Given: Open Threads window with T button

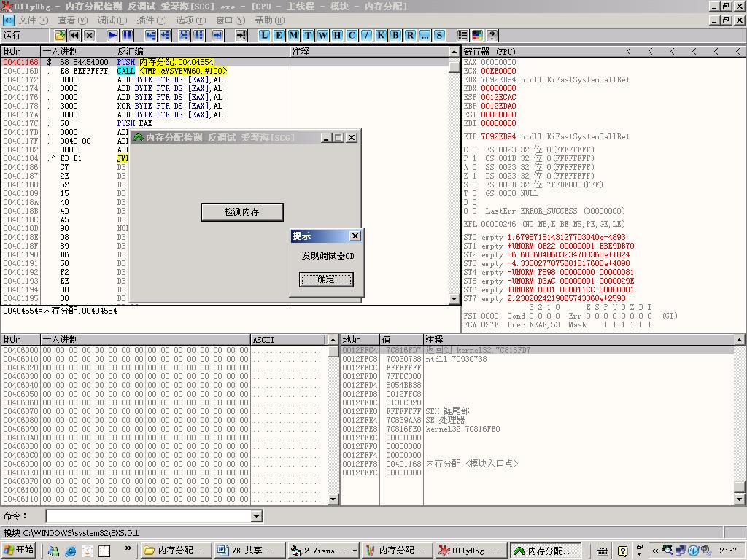Looking at the screenshot, I should coord(309,35).
